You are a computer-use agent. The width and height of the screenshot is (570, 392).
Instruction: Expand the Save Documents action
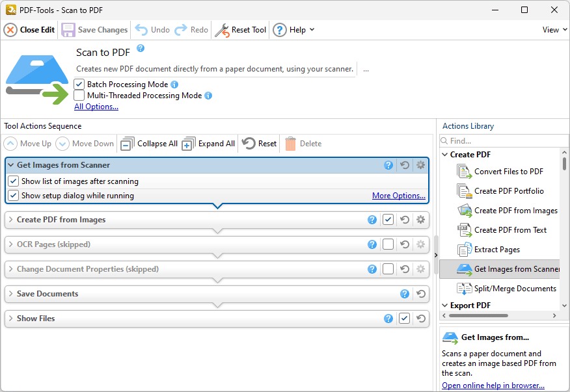tap(11, 294)
